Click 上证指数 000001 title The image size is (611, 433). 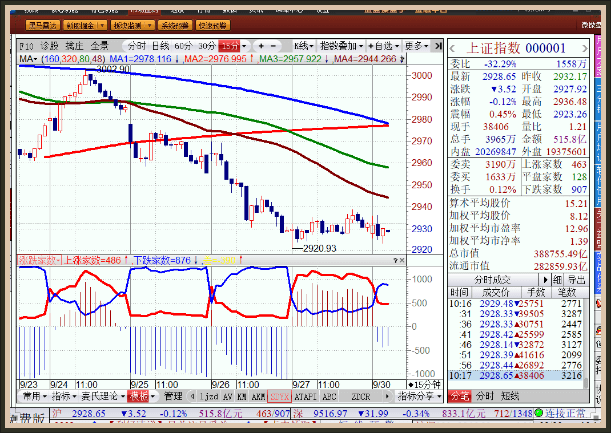pos(515,48)
